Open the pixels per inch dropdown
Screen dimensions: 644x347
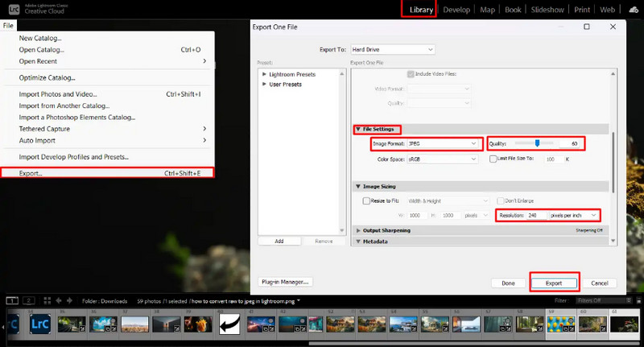573,215
